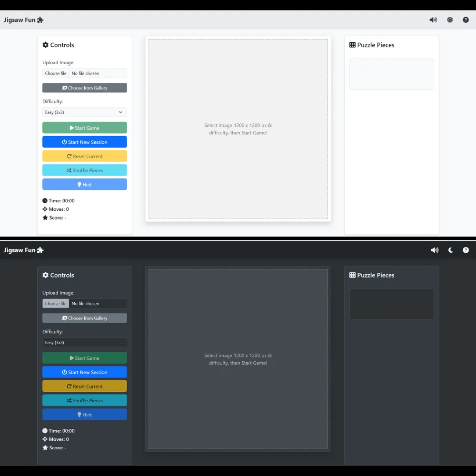Click Start Game in dark panel
476x476 pixels.
click(x=85, y=357)
